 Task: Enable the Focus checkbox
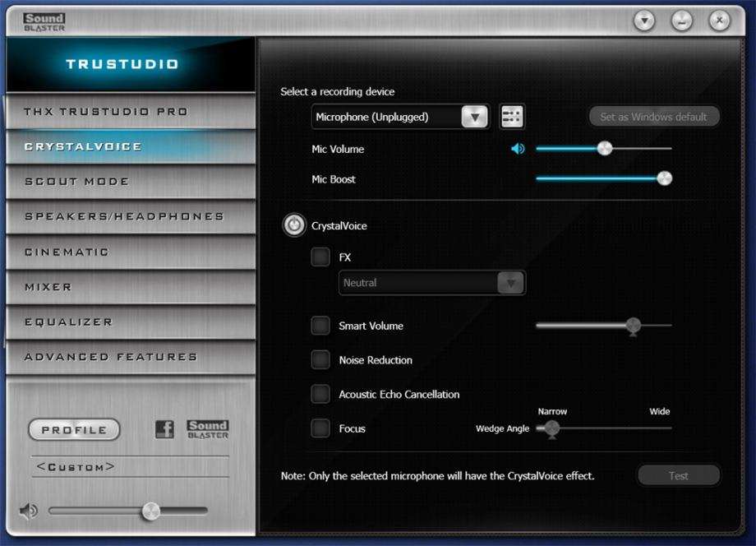tap(320, 428)
